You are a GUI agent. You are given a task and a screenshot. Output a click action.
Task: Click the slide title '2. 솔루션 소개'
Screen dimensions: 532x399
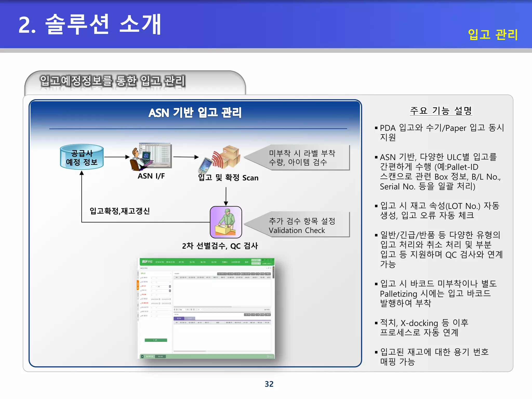(90, 25)
